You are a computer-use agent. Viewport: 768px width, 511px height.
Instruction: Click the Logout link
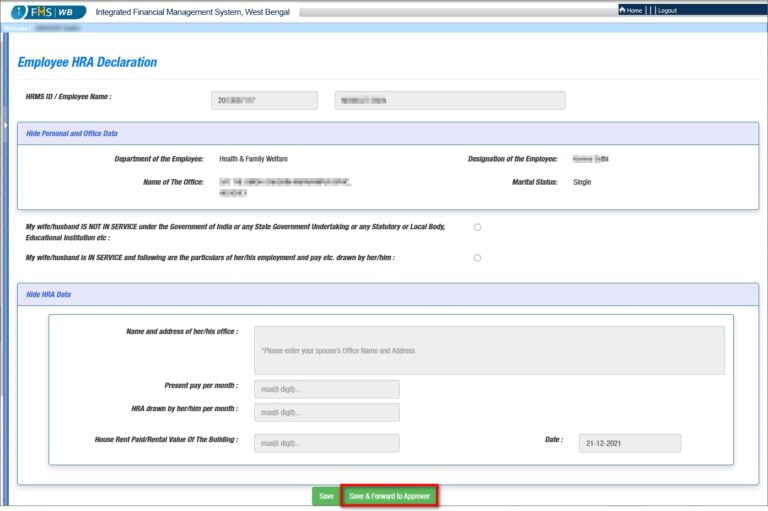pos(667,10)
